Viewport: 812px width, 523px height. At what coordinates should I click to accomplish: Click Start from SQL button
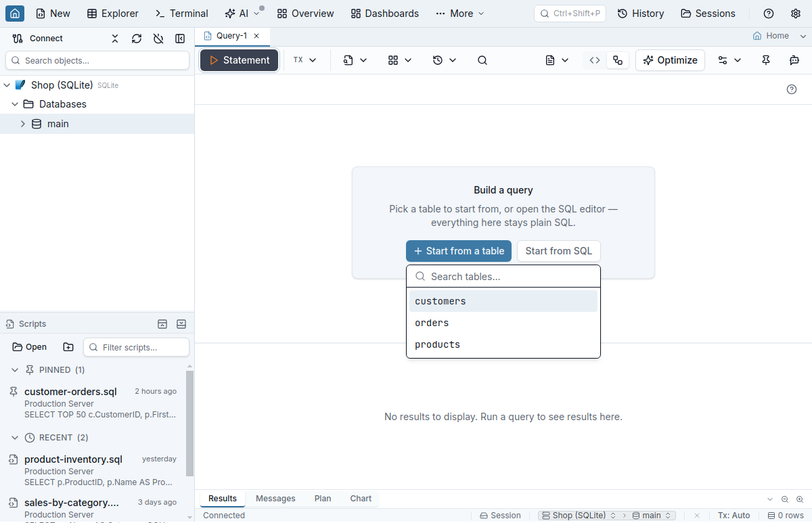click(x=559, y=251)
